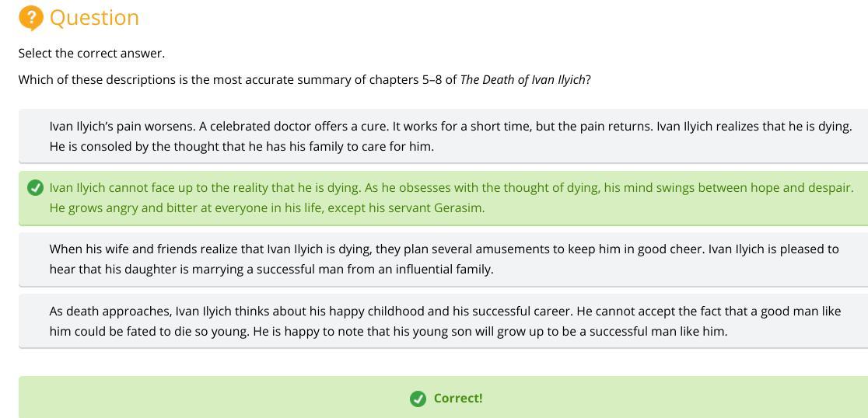
Task: Choose the answer about wife and friends planning amusements
Action: pos(443,260)
